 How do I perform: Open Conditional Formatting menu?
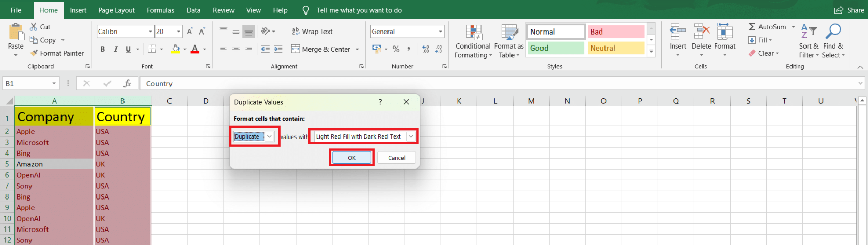click(473, 41)
